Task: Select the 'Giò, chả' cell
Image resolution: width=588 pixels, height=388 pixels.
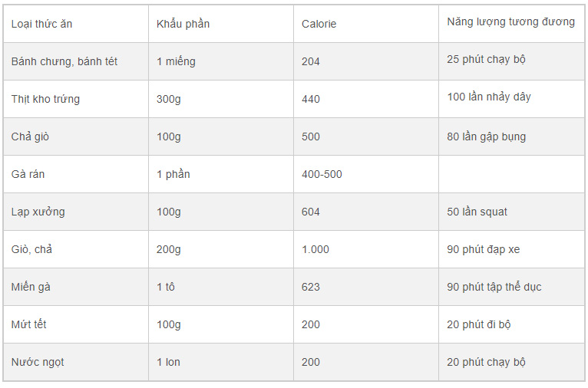Action: click(x=32, y=249)
